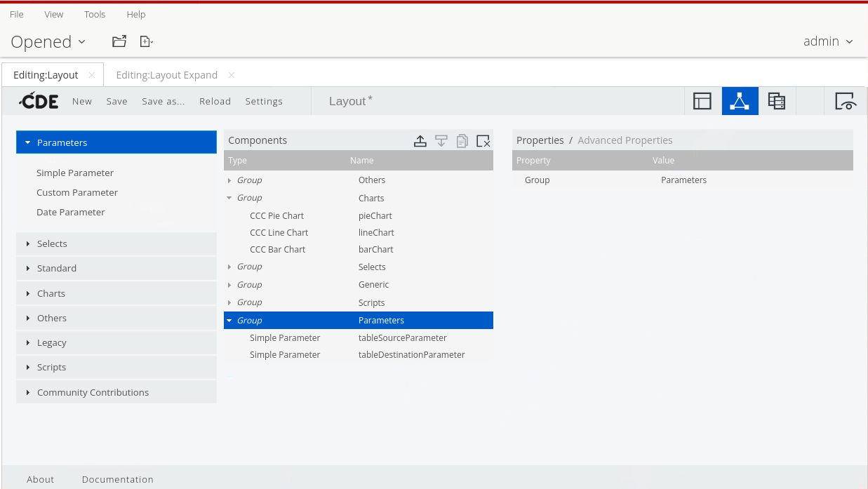Open the admin user dropdown
The width and height of the screenshot is (868, 489).
pyautogui.click(x=828, y=41)
